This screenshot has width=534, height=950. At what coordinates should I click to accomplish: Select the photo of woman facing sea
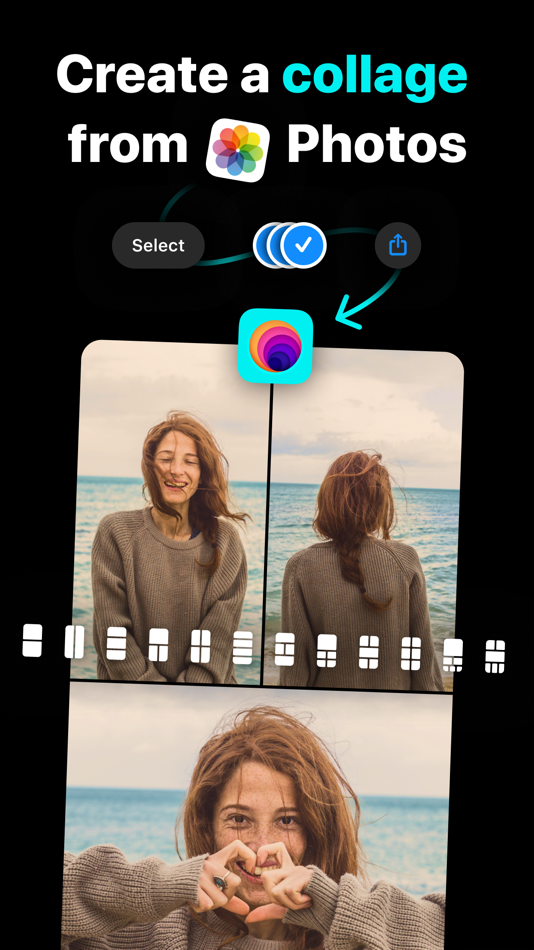(x=362, y=519)
